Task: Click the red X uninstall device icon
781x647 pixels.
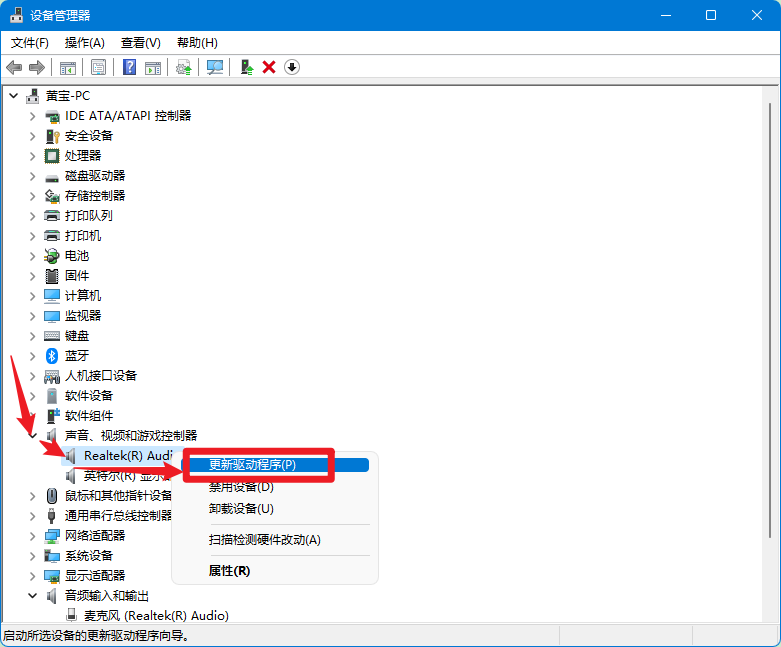Action: [269, 67]
